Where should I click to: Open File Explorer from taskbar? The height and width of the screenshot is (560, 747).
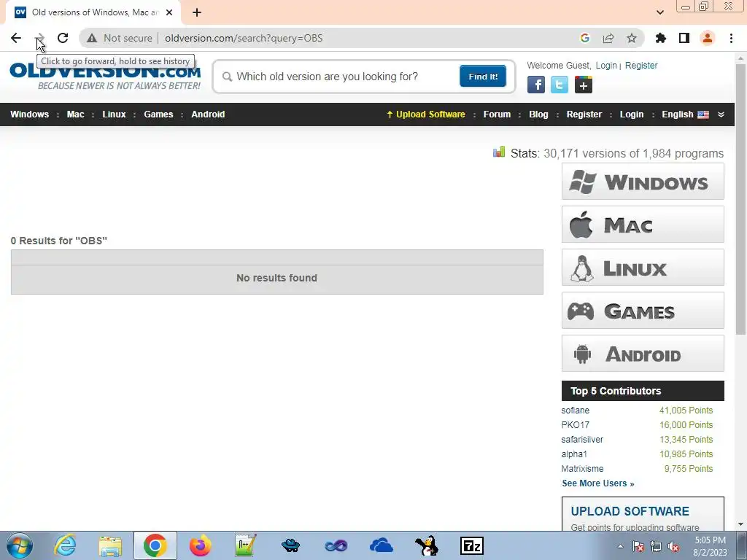point(110,545)
